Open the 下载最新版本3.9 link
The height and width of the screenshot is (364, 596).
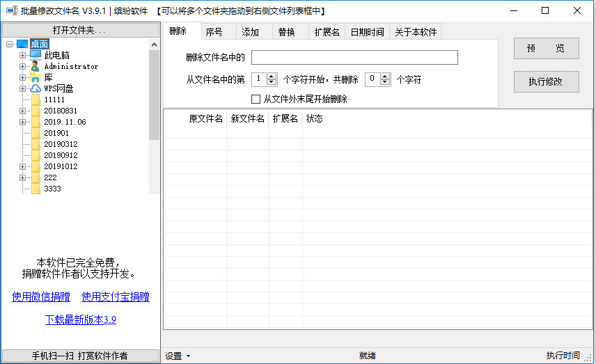point(81,319)
